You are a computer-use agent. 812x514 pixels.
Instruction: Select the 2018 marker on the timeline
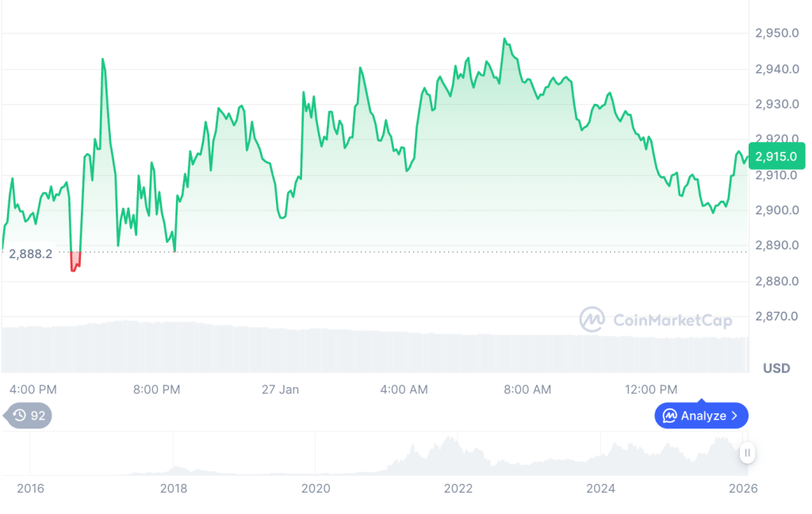tap(174, 489)
